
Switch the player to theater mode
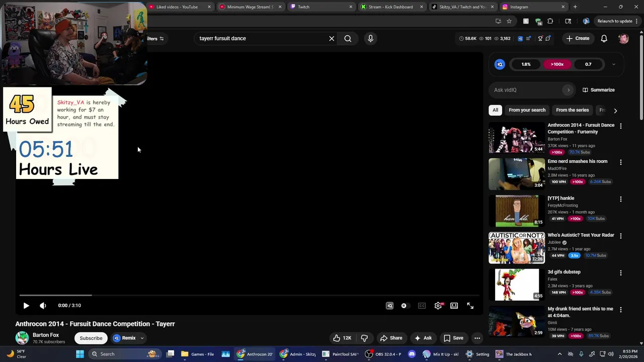pyautogui.click(x=454, y=305)
